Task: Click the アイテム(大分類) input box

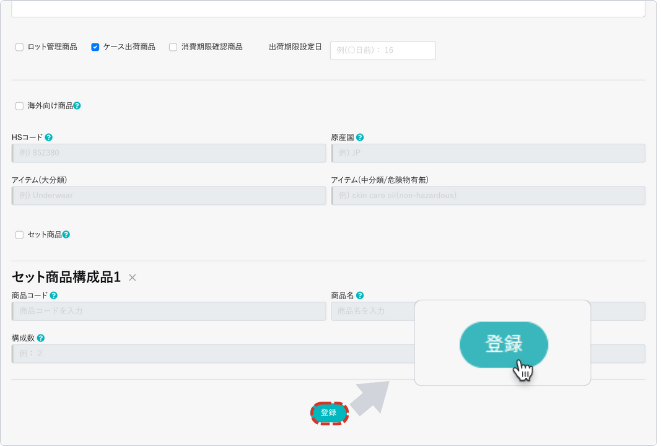Action: 169,195
